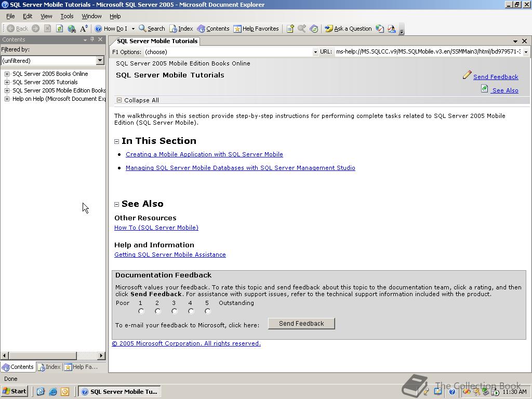Click the Contents panel scrollbar right arrow

point(101,355)
